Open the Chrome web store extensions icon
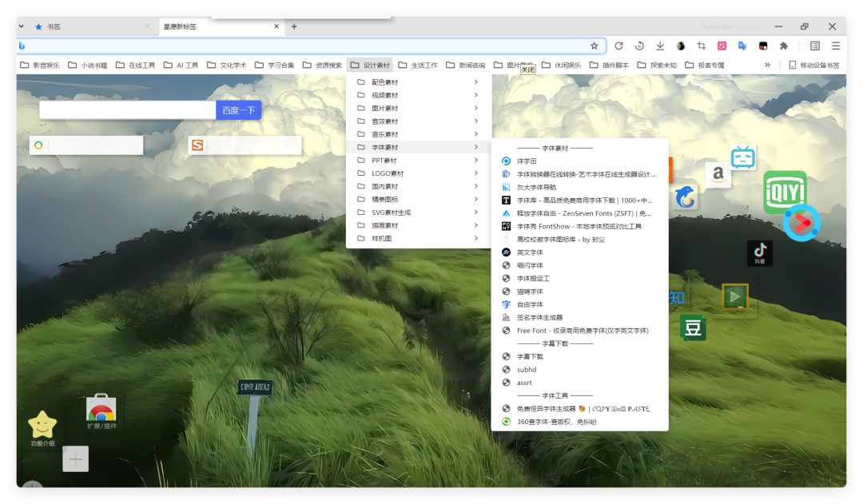 tap(101, 411)
